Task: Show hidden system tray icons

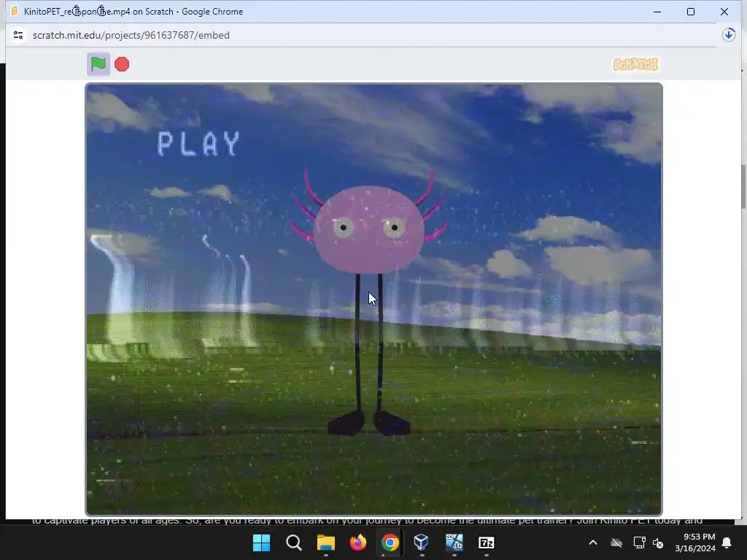Action: click(593, 542)
